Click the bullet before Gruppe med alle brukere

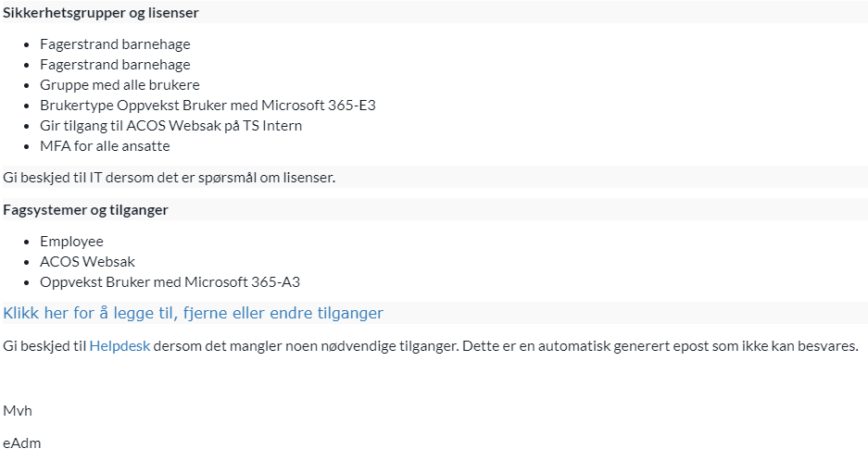click(x=26, y=86)
